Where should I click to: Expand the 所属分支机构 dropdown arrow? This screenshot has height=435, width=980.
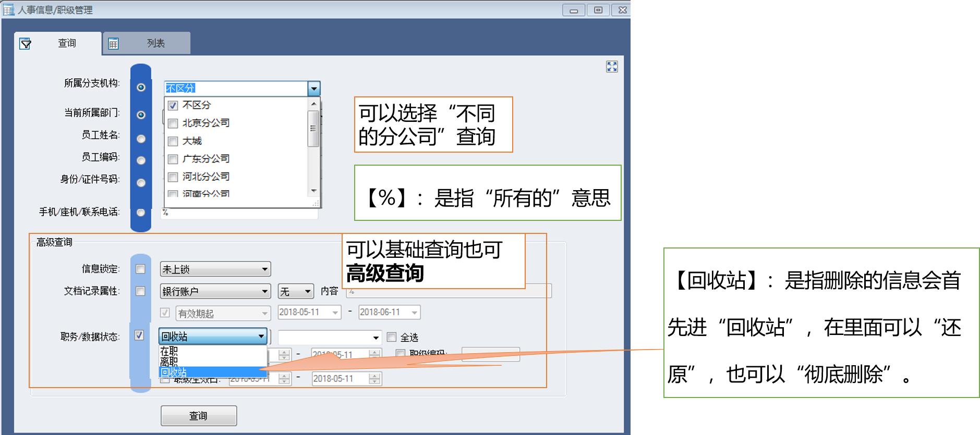pos(313,89)
